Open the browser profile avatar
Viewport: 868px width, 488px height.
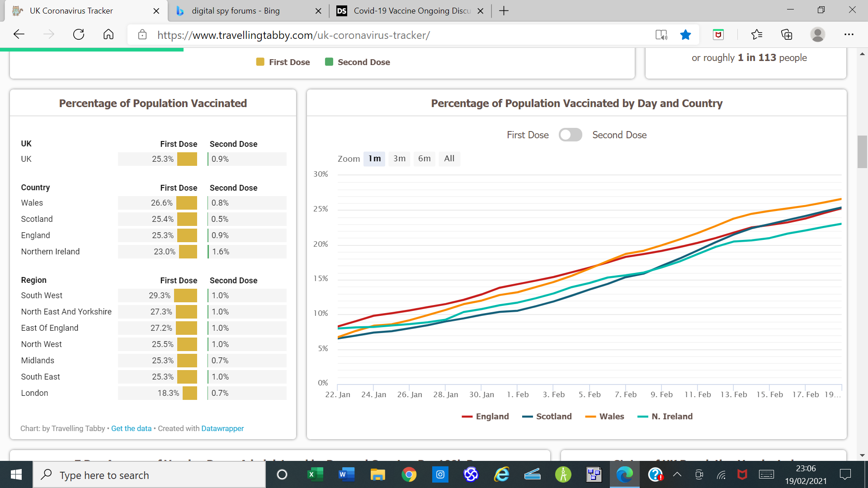(x=817, y=35)
